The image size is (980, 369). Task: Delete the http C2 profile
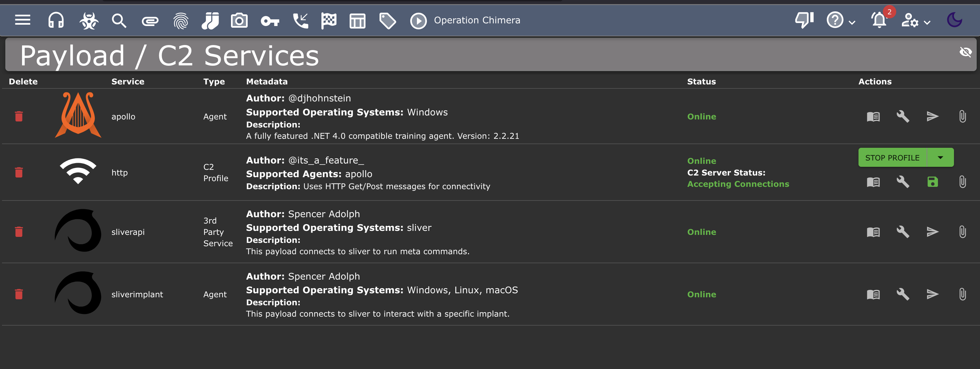[x=19, y=172]
